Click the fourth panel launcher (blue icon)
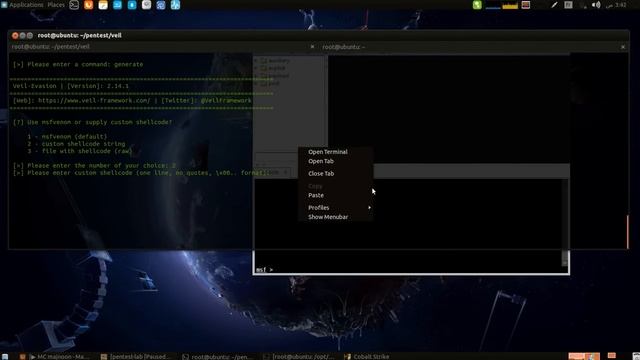Screen dimensions: 640x360 (x=117, y=5)
